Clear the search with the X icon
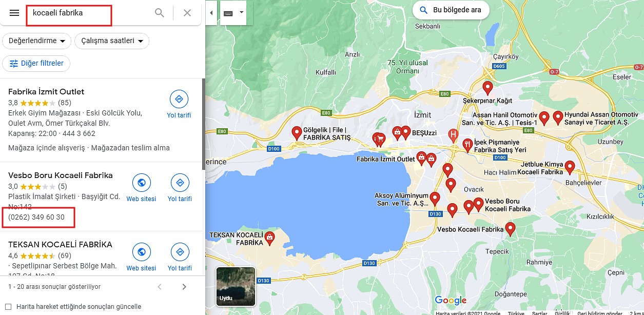This screenshot has height=315, width=644. 187,13
